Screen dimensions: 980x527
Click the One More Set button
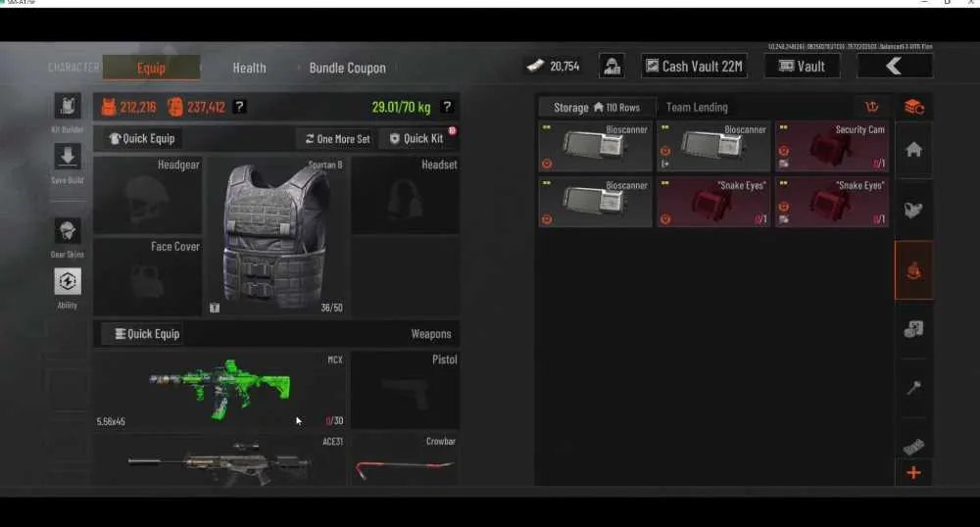(x=337, y=139)
